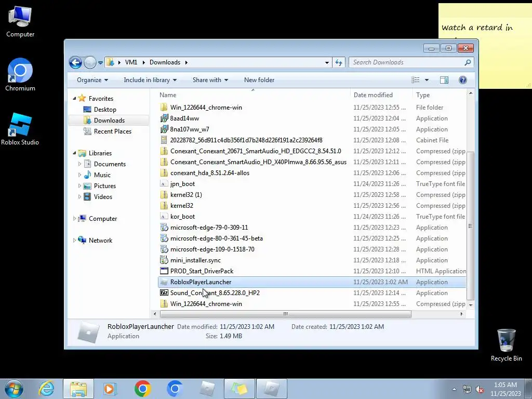Open the address bar history dropdown

[x=327, y=62]
